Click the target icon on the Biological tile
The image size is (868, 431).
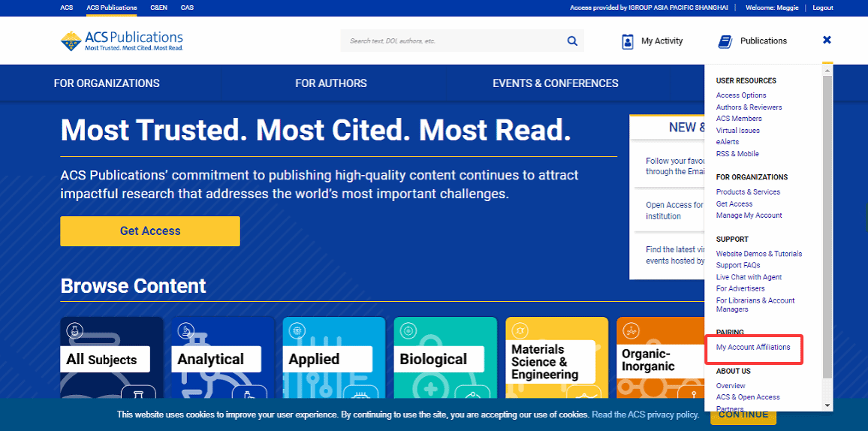coord(408,331)
